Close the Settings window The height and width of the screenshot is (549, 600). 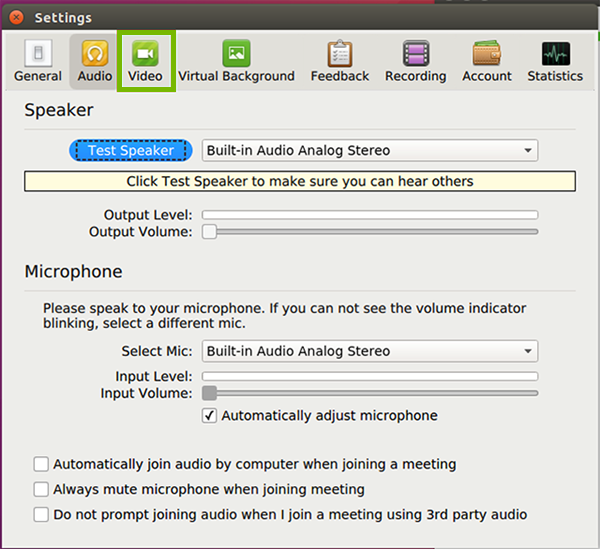16,17
